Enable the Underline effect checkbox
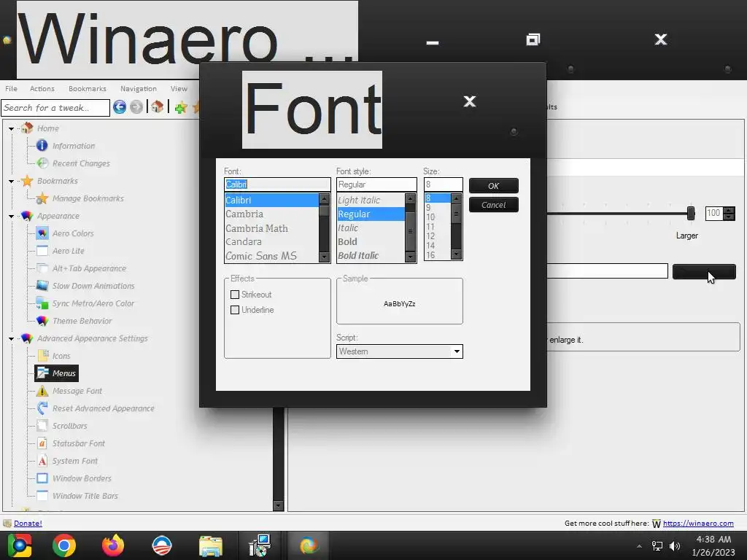 (x=234, y=310)
